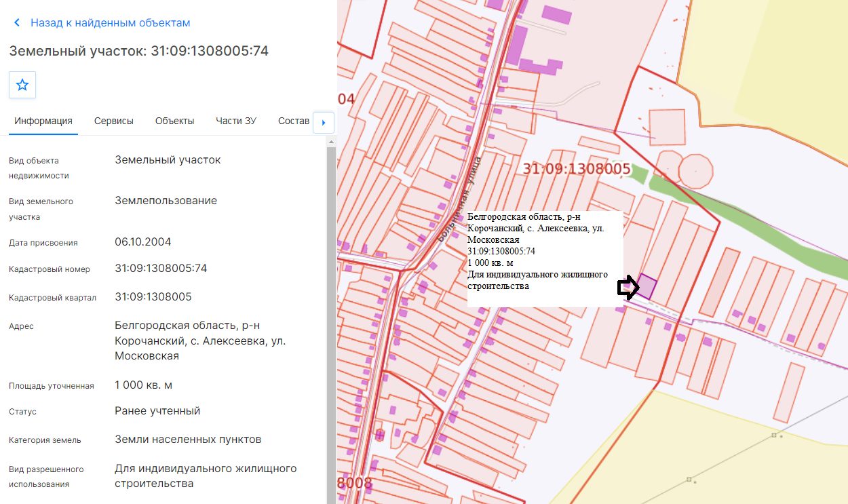Click the status value Ранее учтенный

[x=158, y=411]
